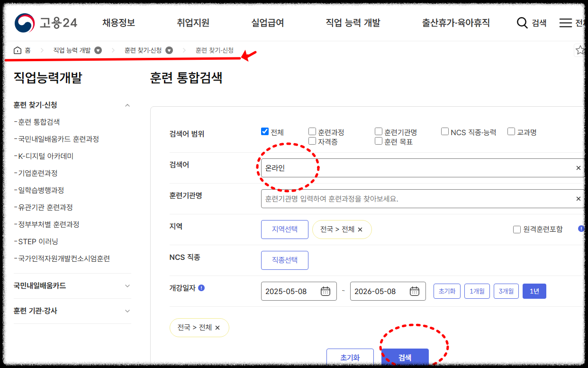Enable the 훈련과정 checkbox
Image resolution: width=588 pixels, height=368 pixels.
click(x=312, y=131)
